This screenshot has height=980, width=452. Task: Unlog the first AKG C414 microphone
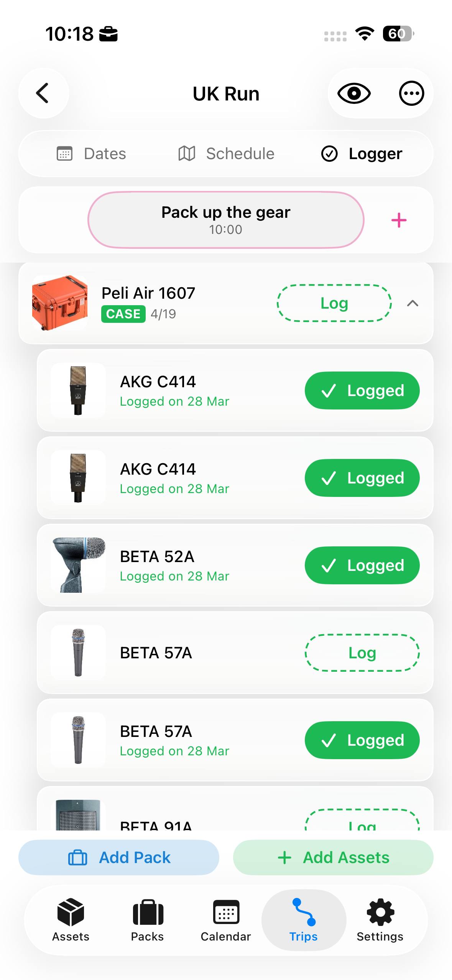(362, 390)
